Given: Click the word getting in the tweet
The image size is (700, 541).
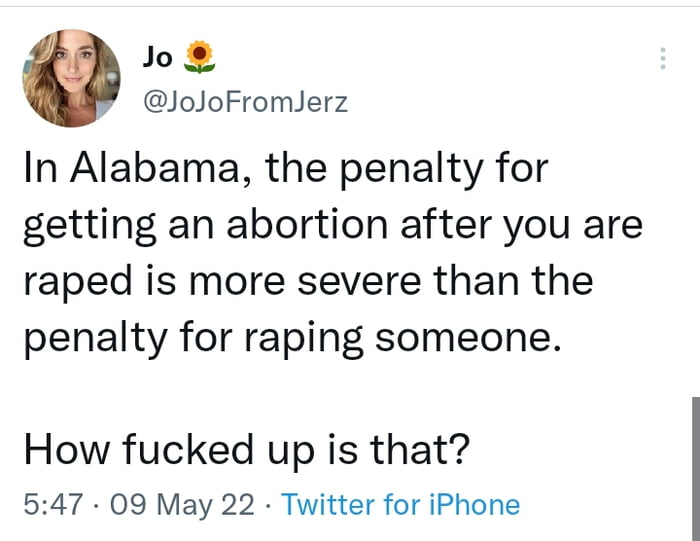Looking at the screenshot, I should point(79,224).
